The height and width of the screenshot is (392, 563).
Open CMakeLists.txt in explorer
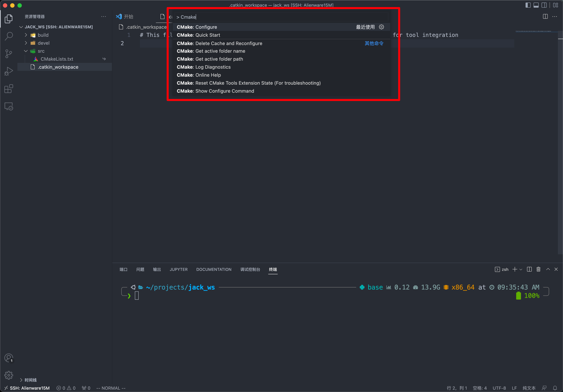click(65, 59)
